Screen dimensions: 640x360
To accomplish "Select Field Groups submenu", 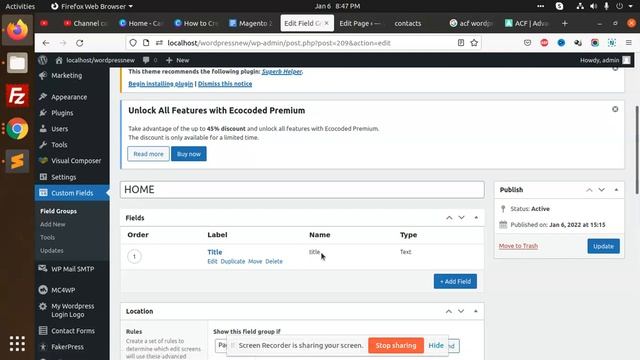I will pyautogui.click(x=58, y=211).
